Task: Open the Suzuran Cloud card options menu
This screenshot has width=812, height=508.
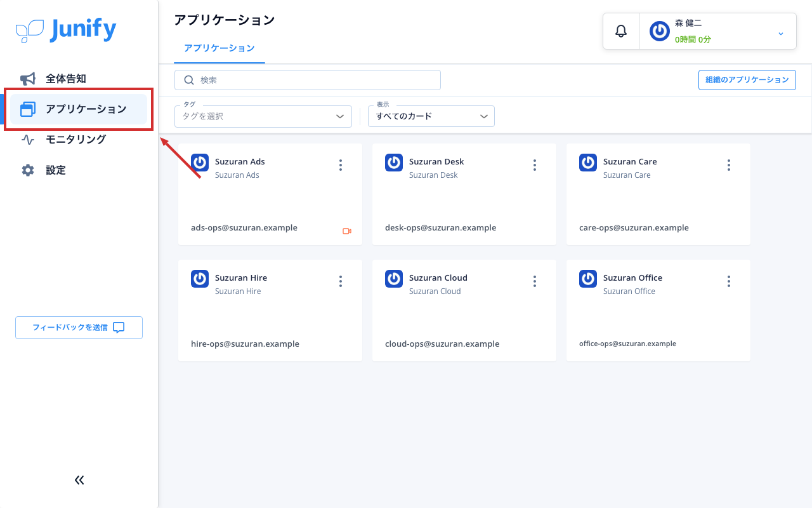Action: tap(535, 281)
